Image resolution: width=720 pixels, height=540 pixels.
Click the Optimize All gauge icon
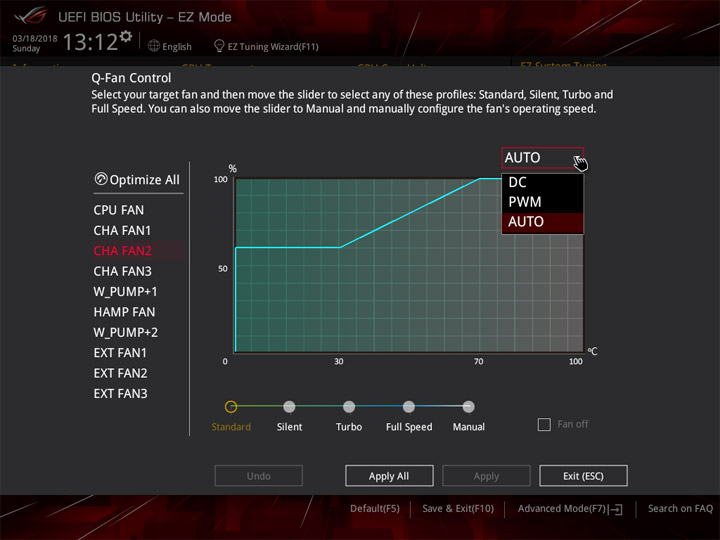[101, 179]
